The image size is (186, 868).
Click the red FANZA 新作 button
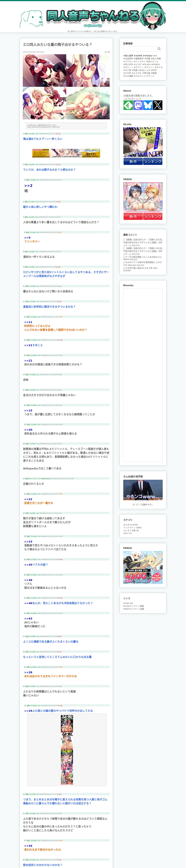[133, 216]
